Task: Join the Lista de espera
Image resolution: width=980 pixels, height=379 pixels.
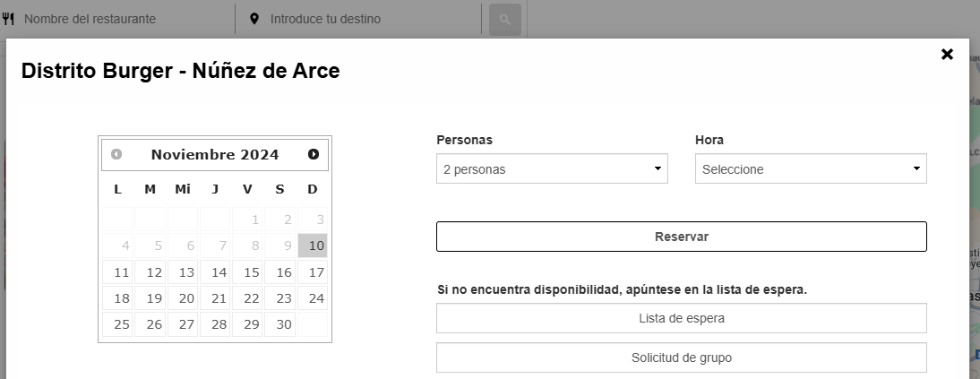Action: click(681, 318)
